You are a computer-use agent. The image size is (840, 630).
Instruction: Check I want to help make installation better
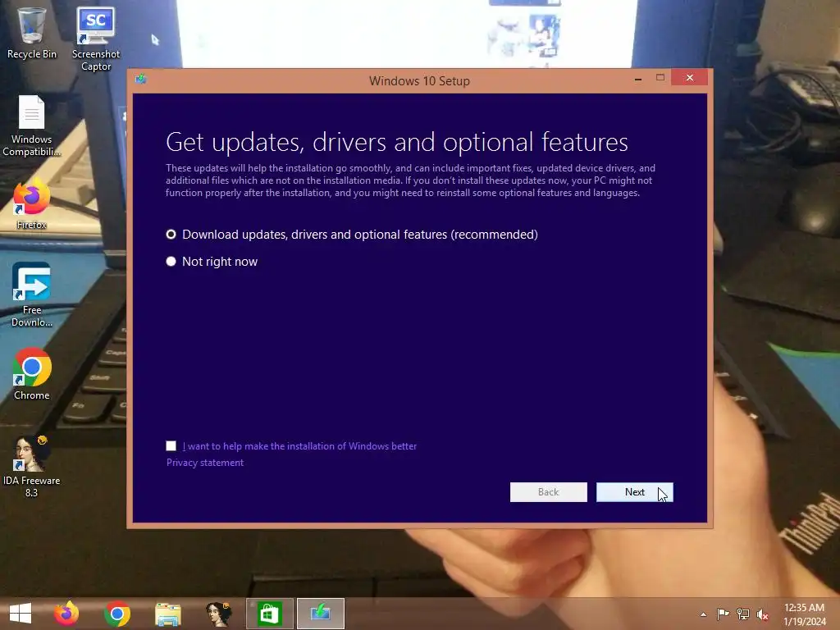coord(171,445)
